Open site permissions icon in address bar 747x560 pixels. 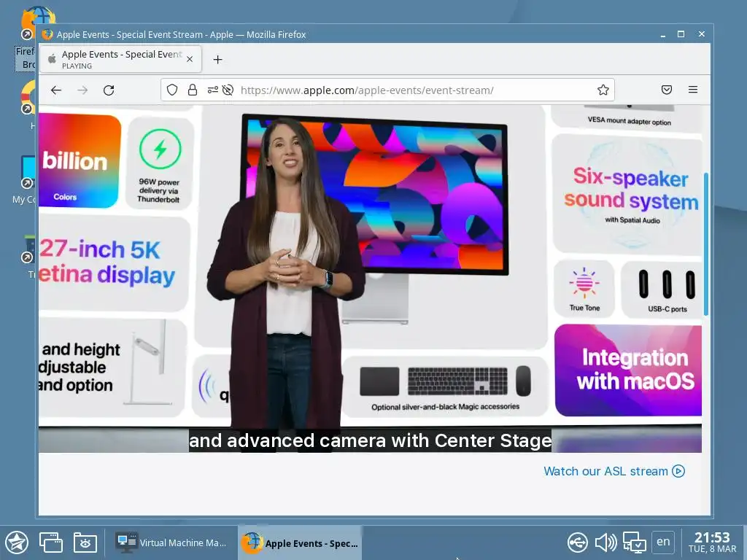(x=212, y=90)
